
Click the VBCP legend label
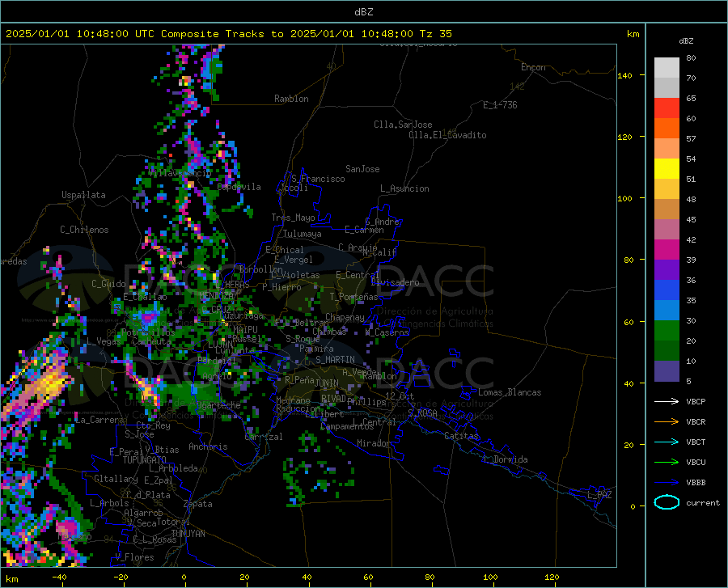pyautogui.click(x=696, y=401)
